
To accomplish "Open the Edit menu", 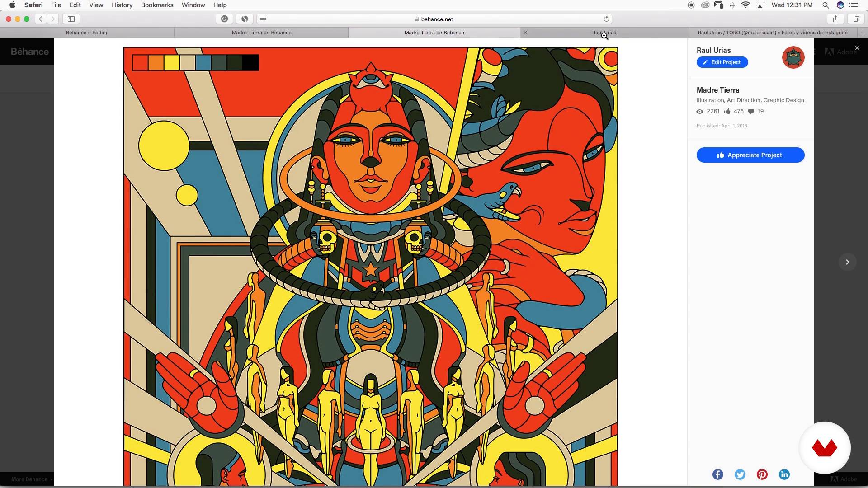I will [75, 5].
